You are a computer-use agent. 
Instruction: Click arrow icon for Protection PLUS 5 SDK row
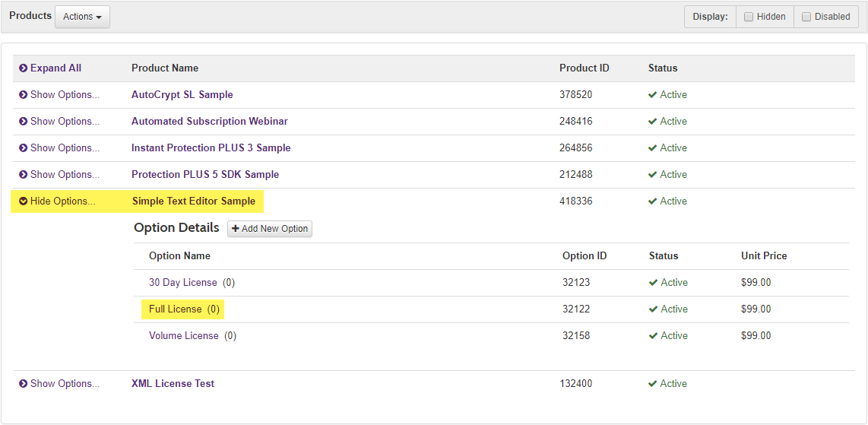coord(24,175)
